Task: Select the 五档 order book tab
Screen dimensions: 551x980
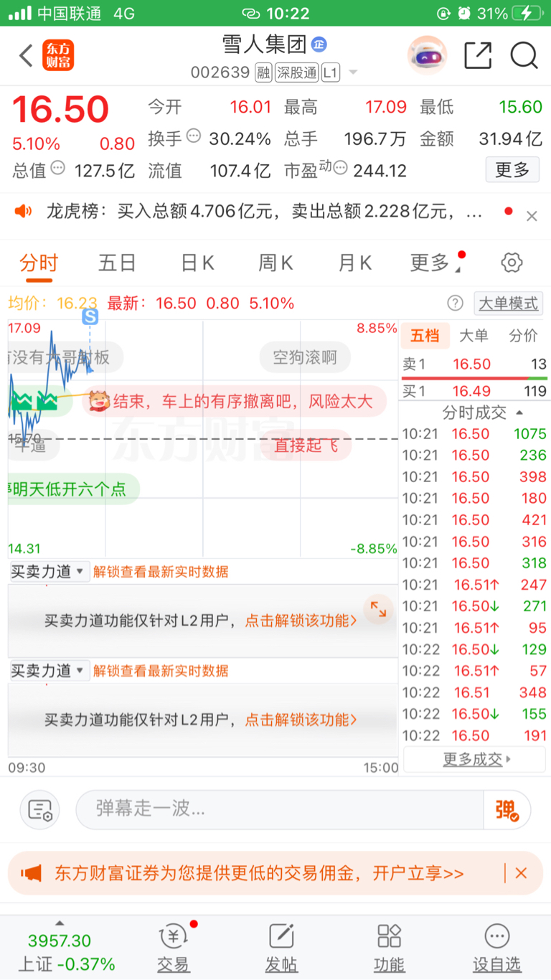Action: 424,335
